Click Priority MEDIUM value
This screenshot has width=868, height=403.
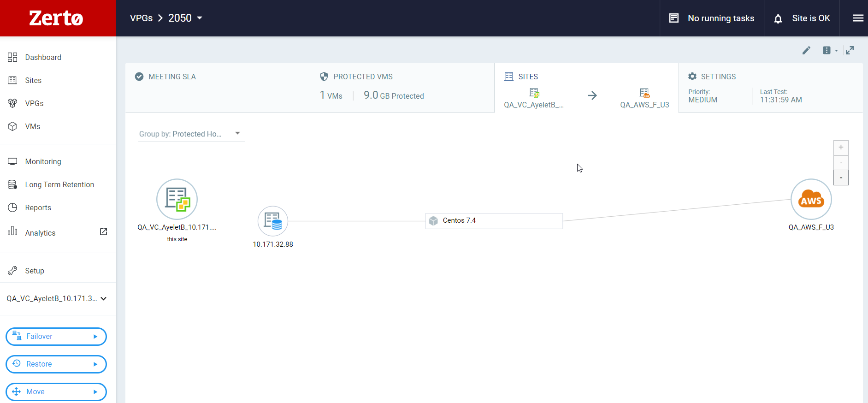click(703, 100)
